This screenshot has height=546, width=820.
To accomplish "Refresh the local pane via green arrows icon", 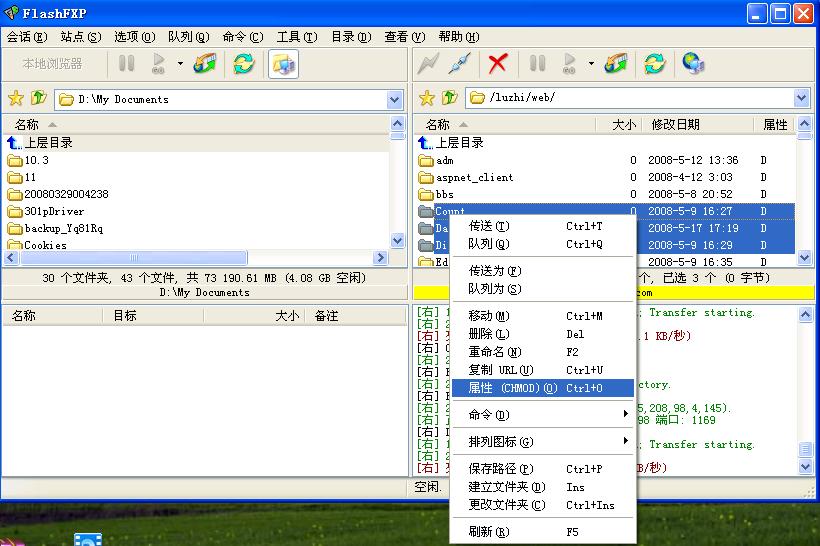I will [243, 64].
